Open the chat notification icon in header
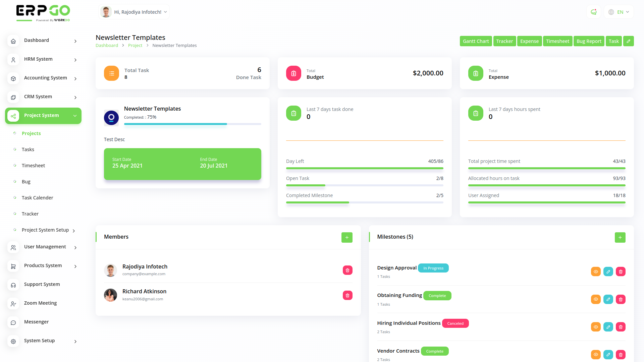 pyautogui.click(x=594, y=12)
